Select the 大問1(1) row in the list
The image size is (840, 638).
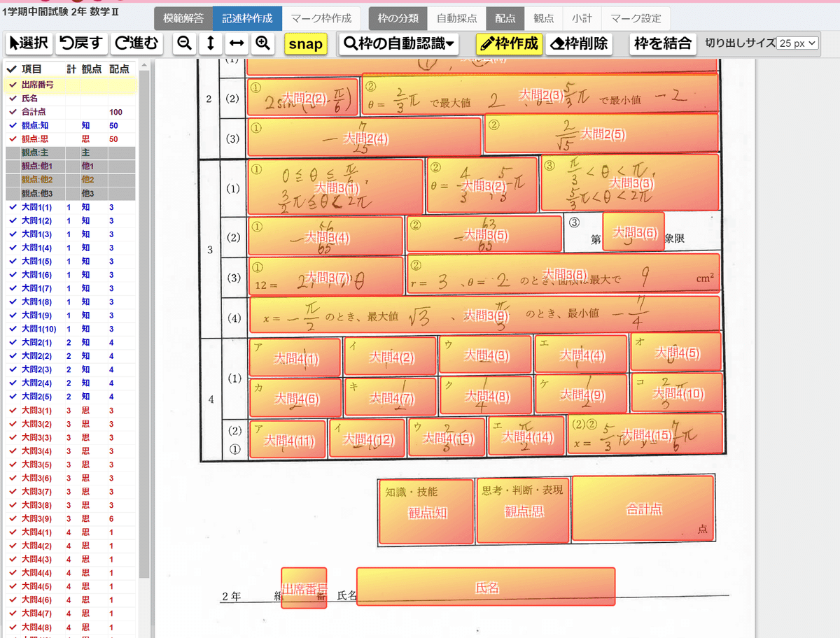tap(70, 207)
